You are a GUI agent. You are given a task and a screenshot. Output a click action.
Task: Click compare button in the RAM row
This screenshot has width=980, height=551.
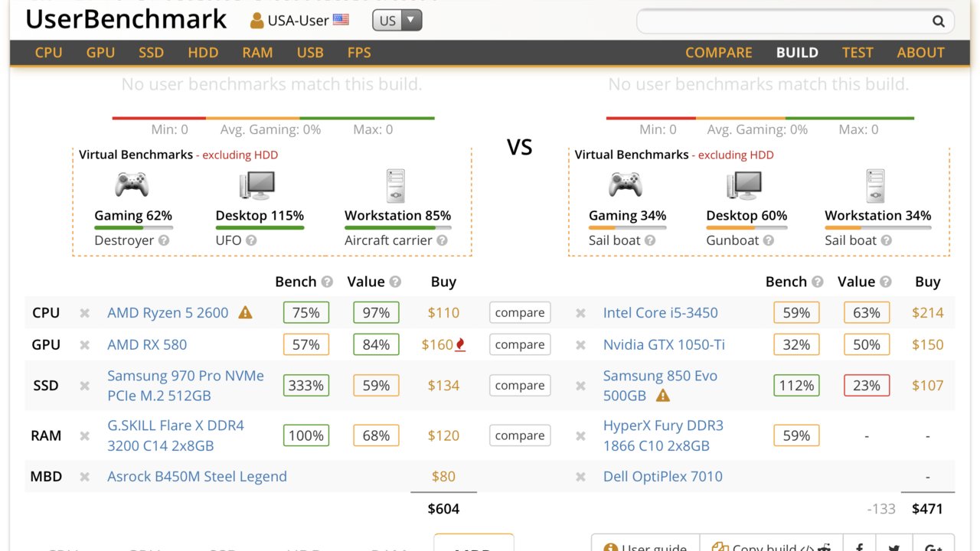point(520,436)
